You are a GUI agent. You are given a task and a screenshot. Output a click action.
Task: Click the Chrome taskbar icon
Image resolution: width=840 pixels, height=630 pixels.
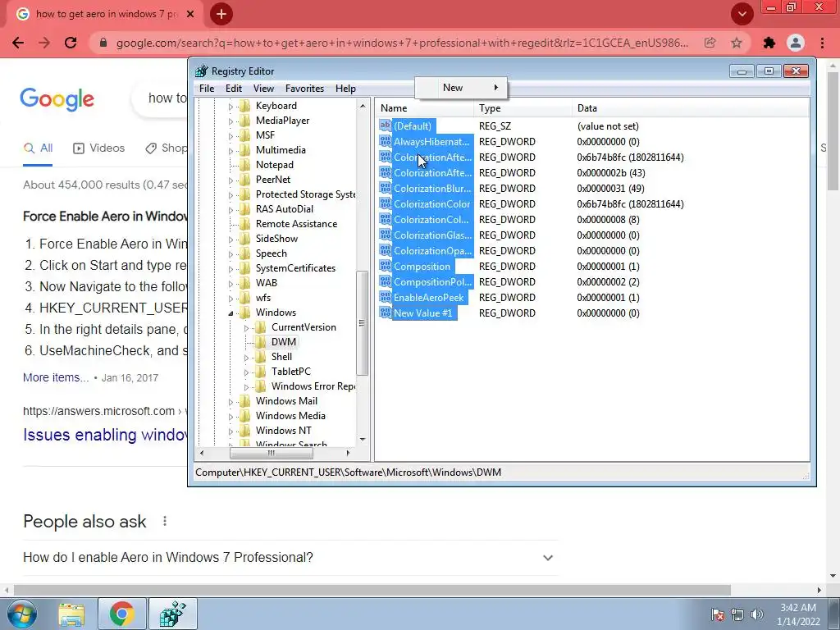121,614
